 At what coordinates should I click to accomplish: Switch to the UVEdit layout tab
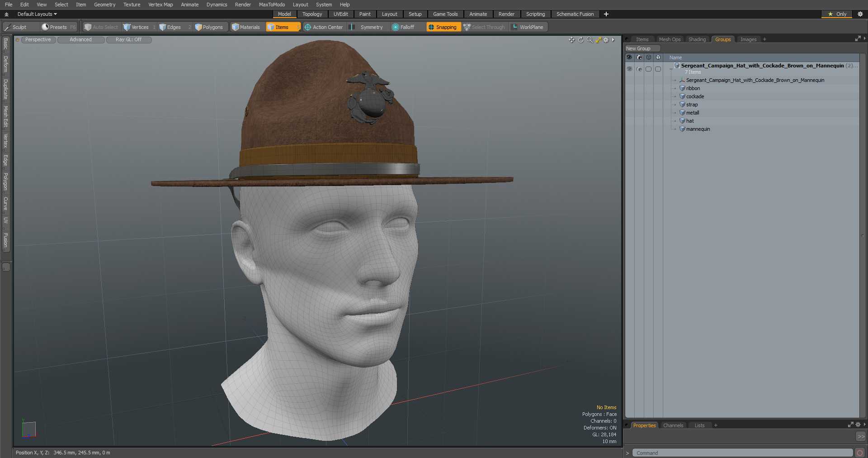coord(340,14)
